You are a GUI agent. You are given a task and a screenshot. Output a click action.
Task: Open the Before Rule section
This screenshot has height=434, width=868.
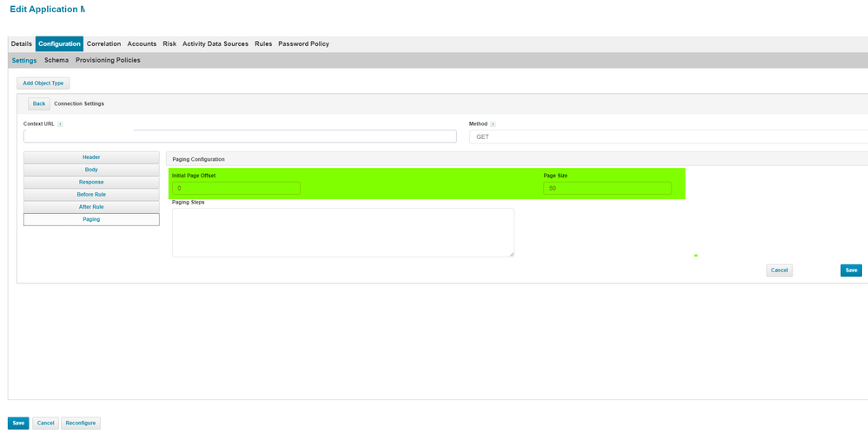(x=91, y=195)
